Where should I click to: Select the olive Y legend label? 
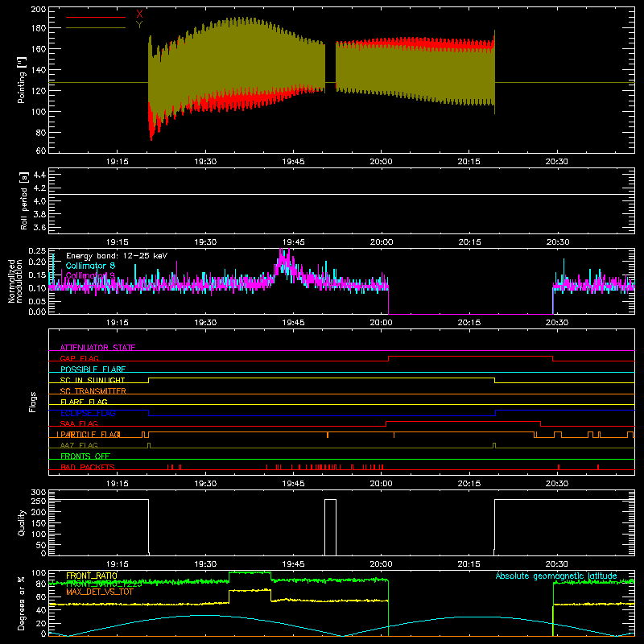(x=139, y=25)
